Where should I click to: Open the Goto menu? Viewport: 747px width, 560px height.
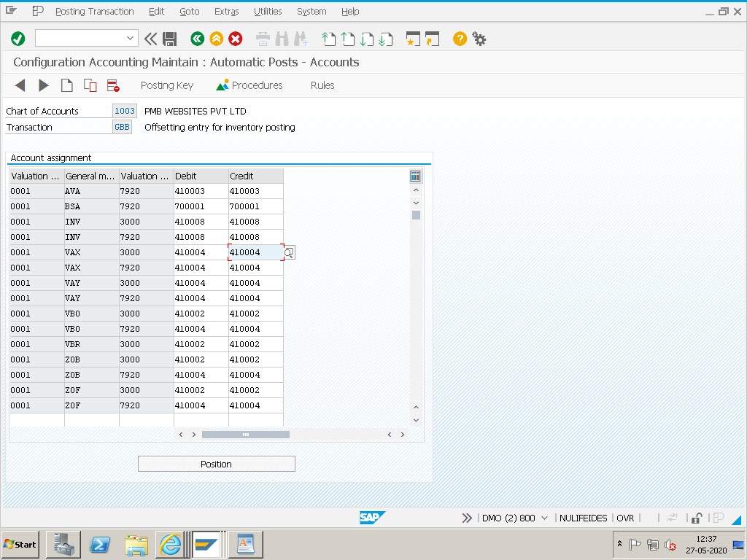pyautogui.click(x=189, y=12)
